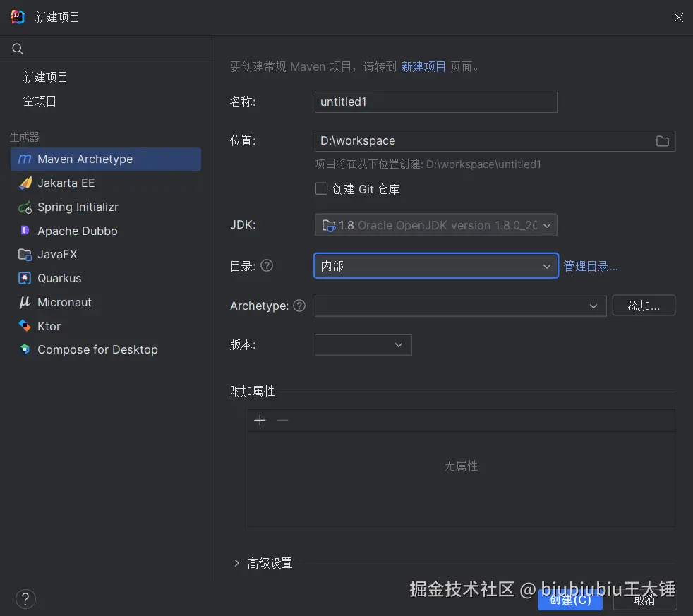Open the 版本 version dropdown
The height and width of the screenshot is (616, 693).
(x=363, y=344)
